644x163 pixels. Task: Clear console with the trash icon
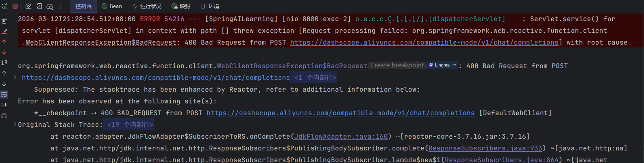tap(4, 21)
